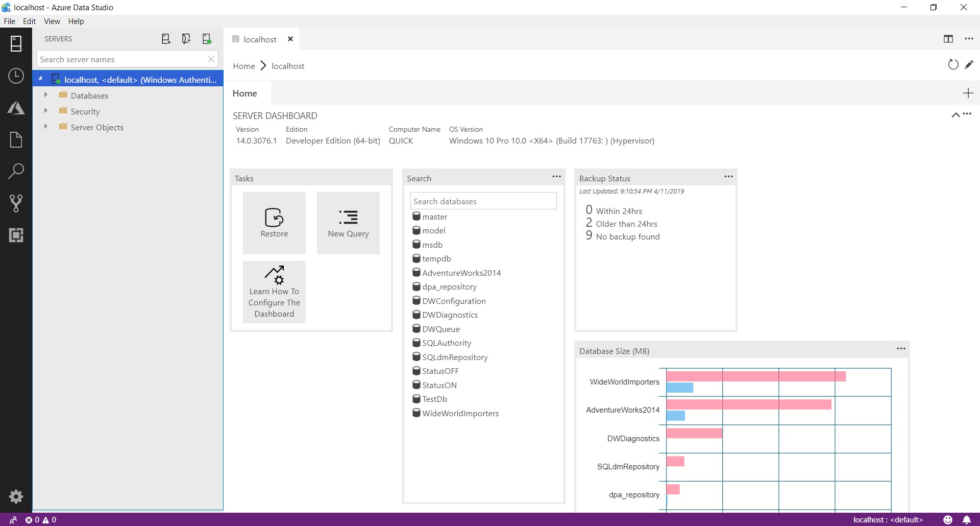Open Learn How To Configure The Dashboard
This screenshot has height=526, width=980.
[x=274, y=292]
